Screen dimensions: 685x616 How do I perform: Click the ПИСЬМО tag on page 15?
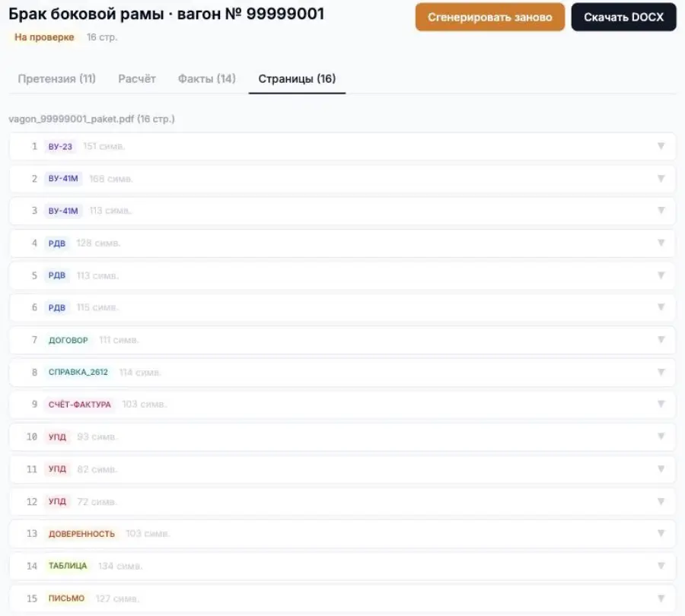pyautogui.click(x=66, y=599)
